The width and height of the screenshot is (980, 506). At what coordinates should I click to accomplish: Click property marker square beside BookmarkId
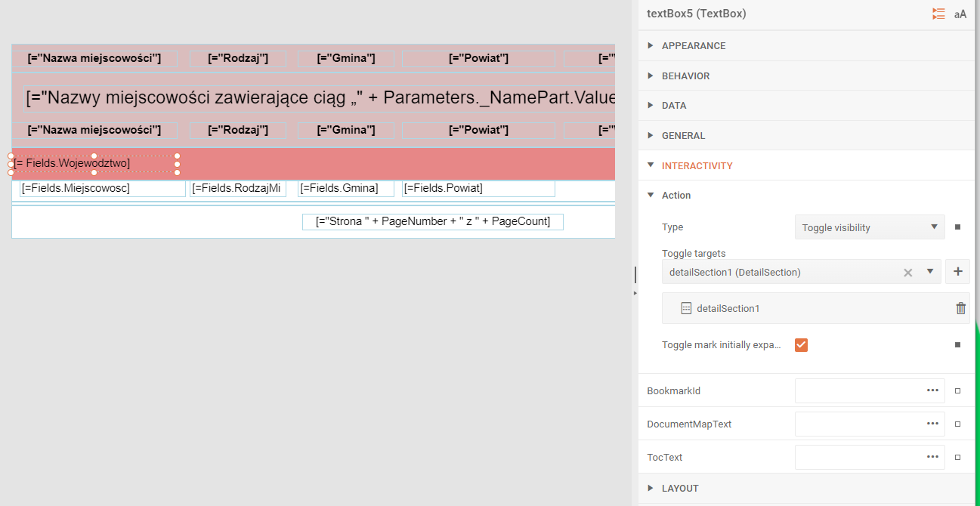(957, 391)
